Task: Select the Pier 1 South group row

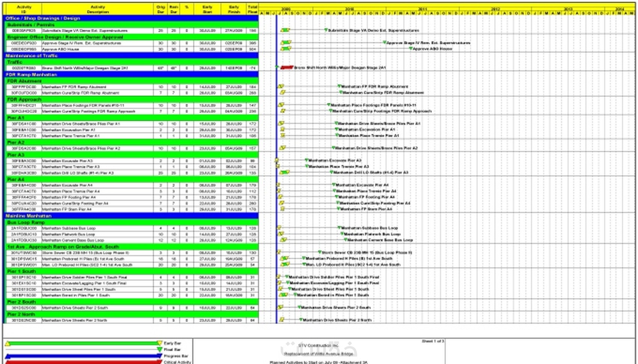Action: click(x=131, y=271)
